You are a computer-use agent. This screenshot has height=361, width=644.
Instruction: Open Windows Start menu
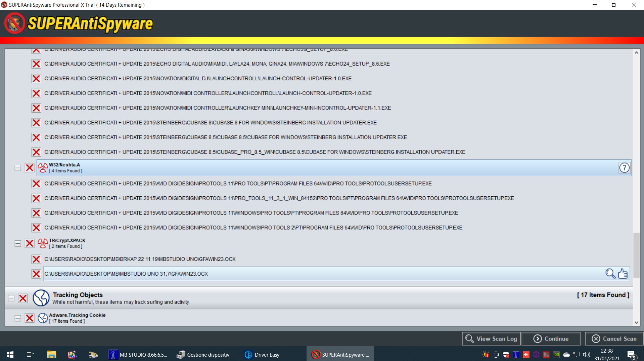click(10, 355)
